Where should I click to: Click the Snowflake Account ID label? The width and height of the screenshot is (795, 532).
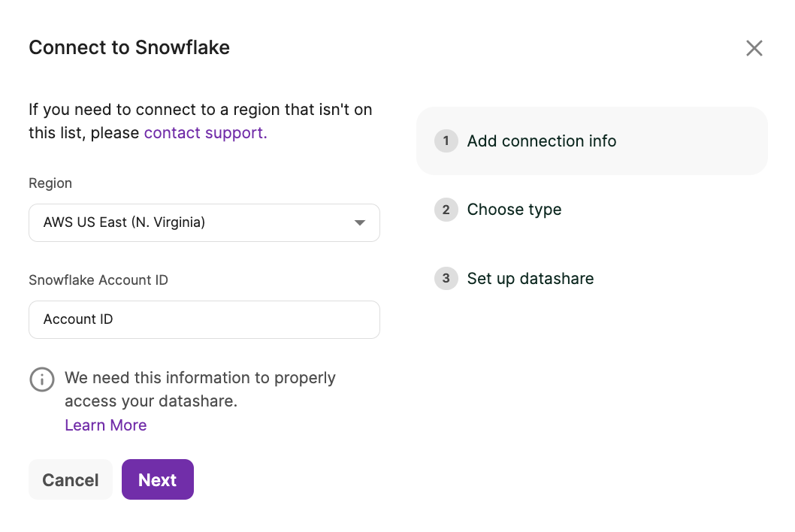pos(98,280)
